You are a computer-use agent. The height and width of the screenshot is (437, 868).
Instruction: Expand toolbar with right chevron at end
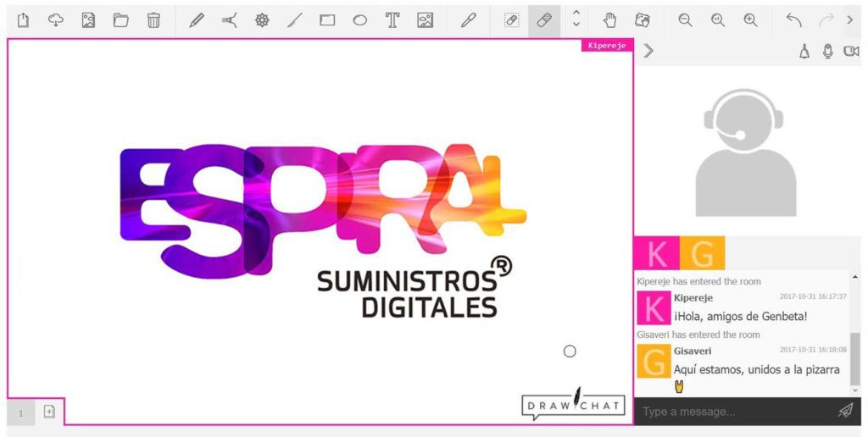(849, 20)
